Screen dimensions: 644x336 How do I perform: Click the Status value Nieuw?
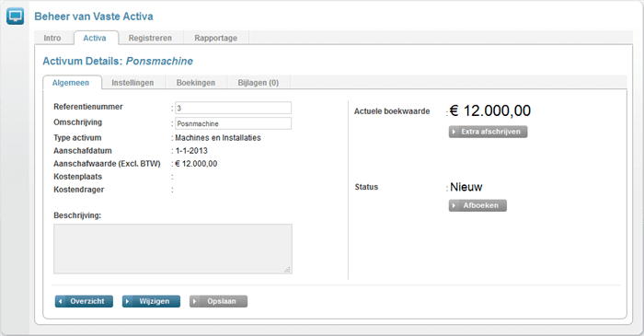[x=466, y=187]
